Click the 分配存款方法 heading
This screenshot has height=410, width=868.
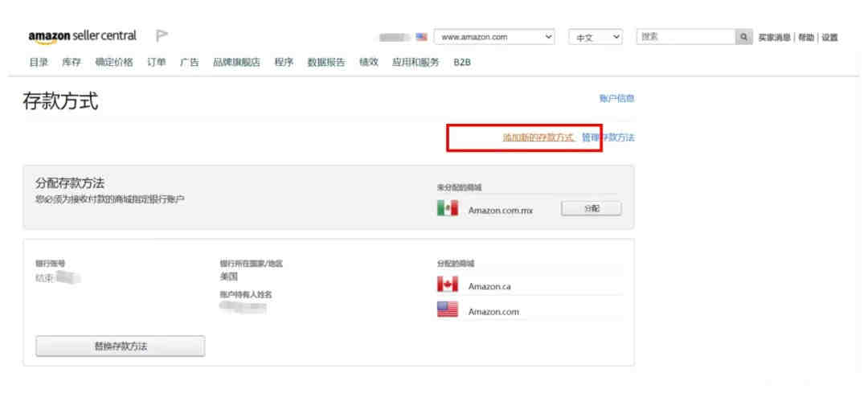click(x=70, y=182)
